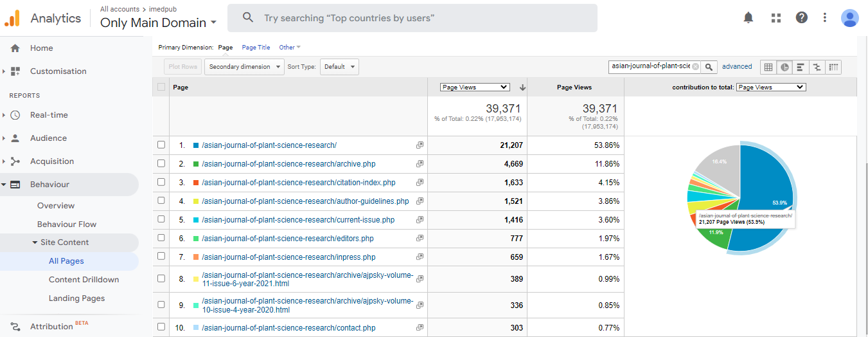This screenshot has height=337, width=868.
Task: Toggle the select-all checkbox in table header
Action: [161, 87]
